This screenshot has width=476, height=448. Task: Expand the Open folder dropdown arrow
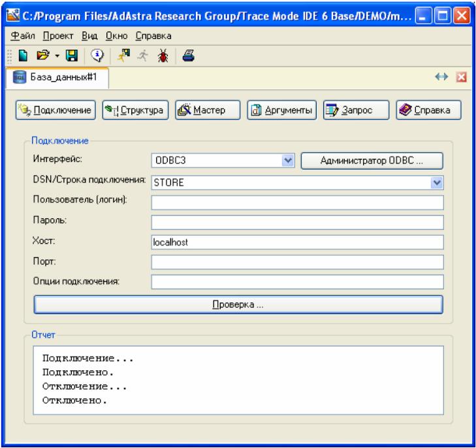(x=57, y=56)
